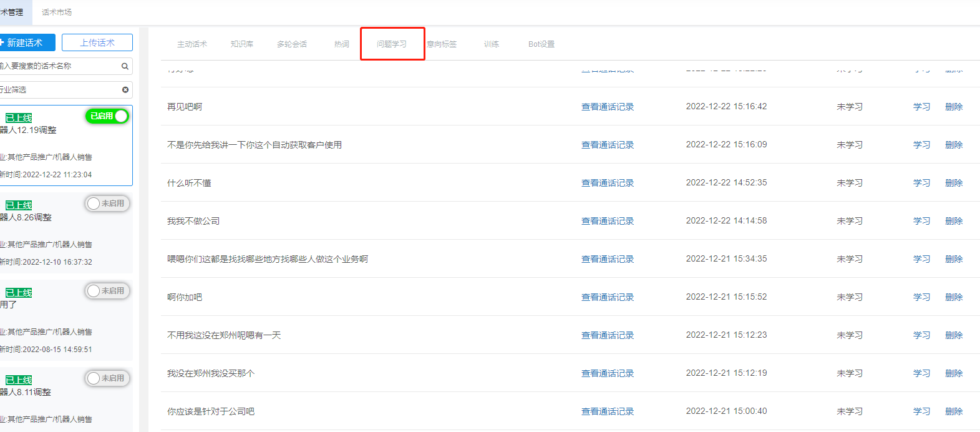The width and height of the screenshot is (980, 432).
Task: Select the 12.19调整 script card
Action: 66,145
